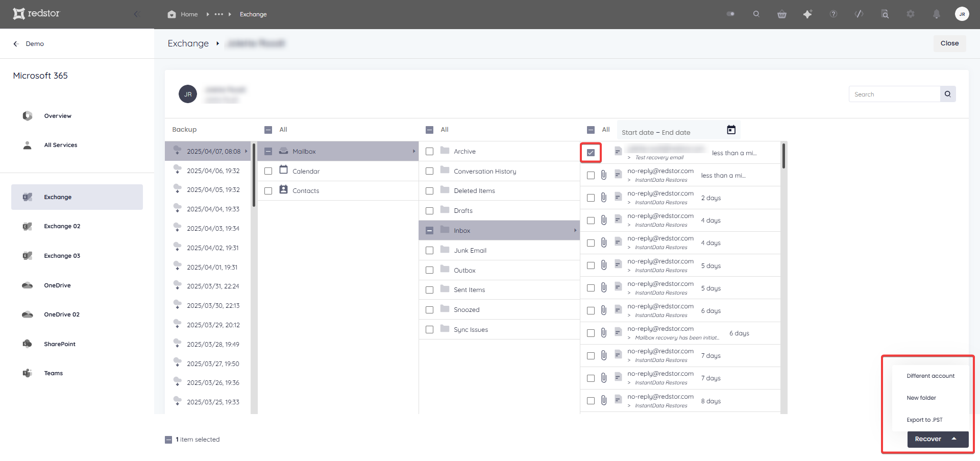The height and width of the screenshot is (461, 980).
Task: Toggle the Mailbox checkbox
Action: (268, 152)
